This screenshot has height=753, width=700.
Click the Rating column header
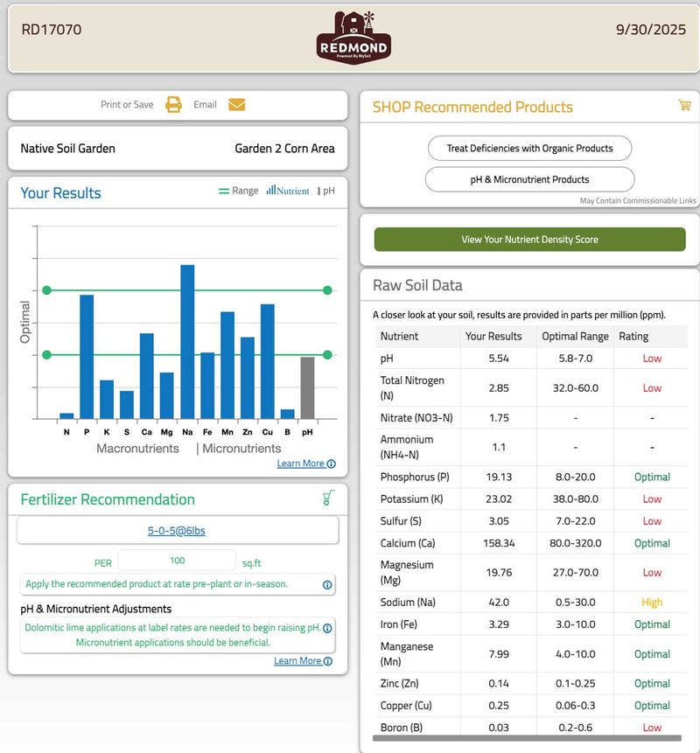(633, 336)
